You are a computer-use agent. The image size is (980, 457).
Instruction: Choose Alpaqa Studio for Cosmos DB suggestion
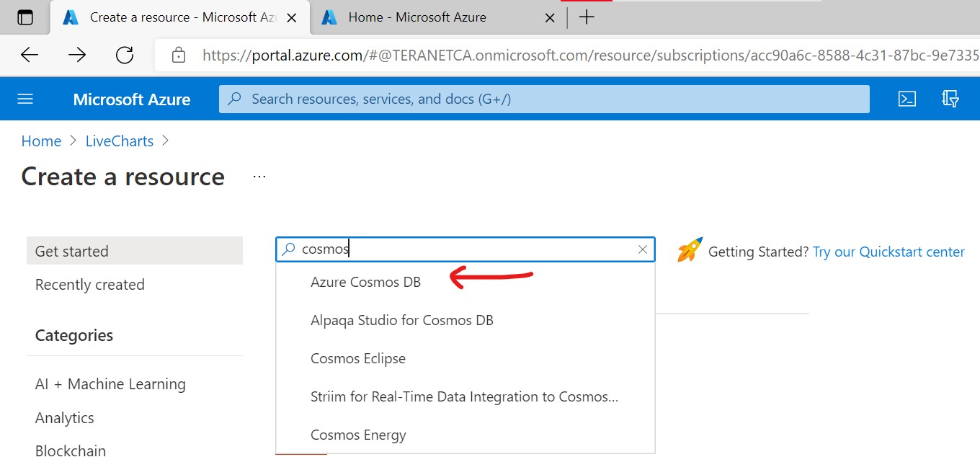click(x=401, y=320)
